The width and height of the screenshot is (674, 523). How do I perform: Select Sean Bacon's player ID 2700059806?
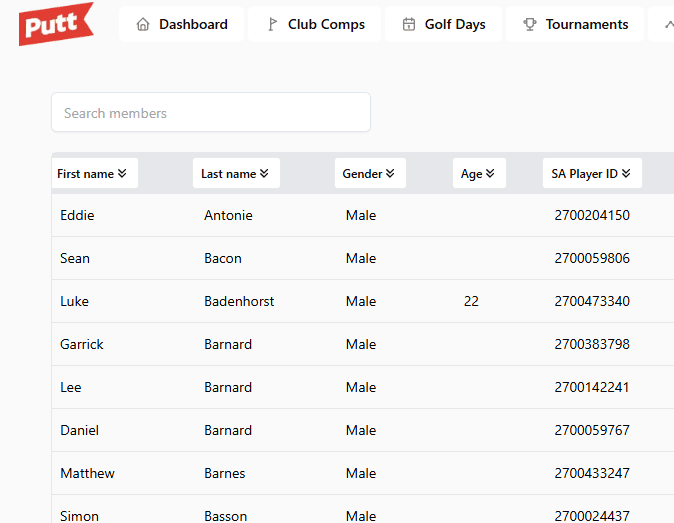592,258
